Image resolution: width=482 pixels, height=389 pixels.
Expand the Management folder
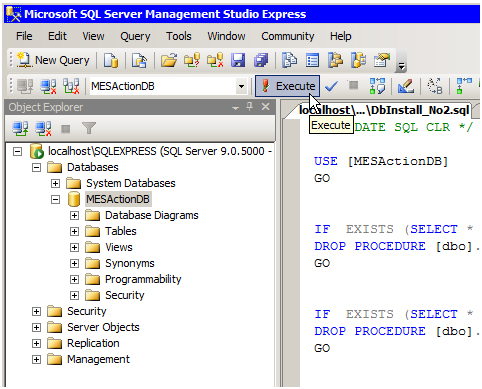coord(36,359)
